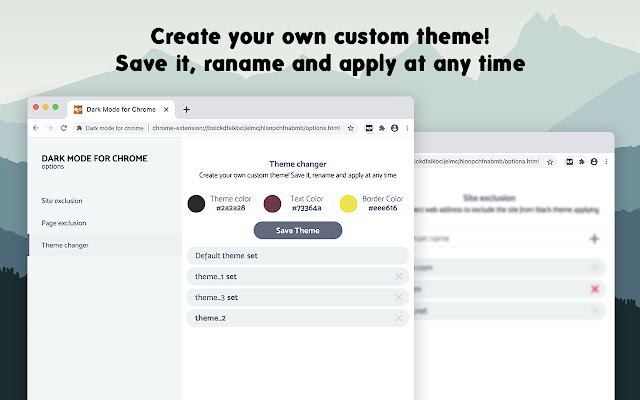
Task: Delete theme_2 with its X icon
Action: point(399,318)
